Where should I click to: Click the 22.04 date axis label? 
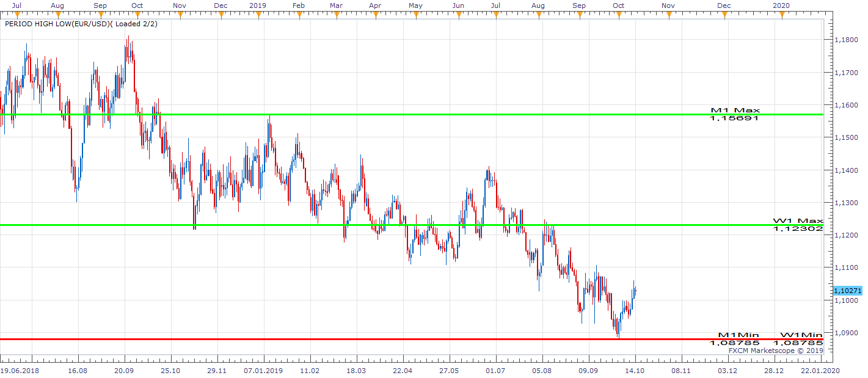tap(403, 371)
